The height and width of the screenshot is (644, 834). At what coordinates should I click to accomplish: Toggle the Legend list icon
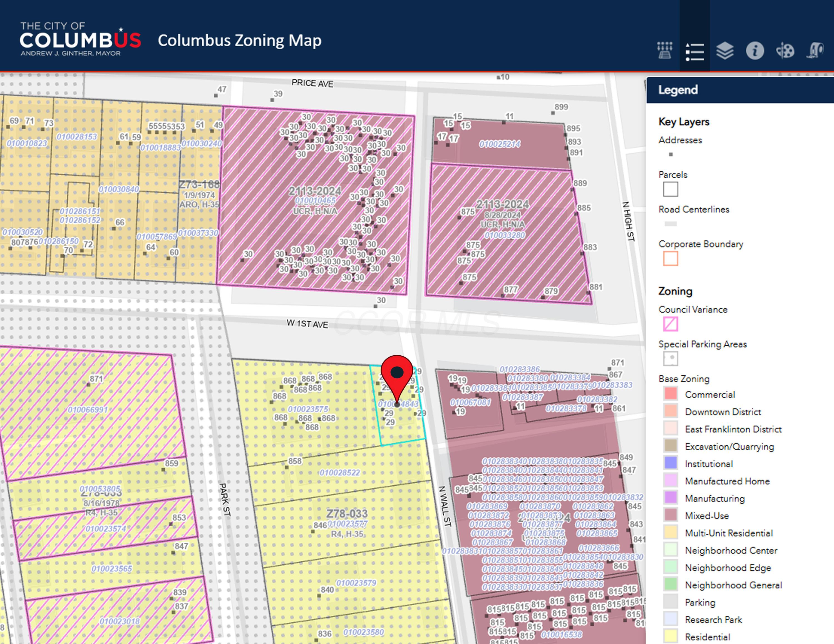[x=695, y=51]
